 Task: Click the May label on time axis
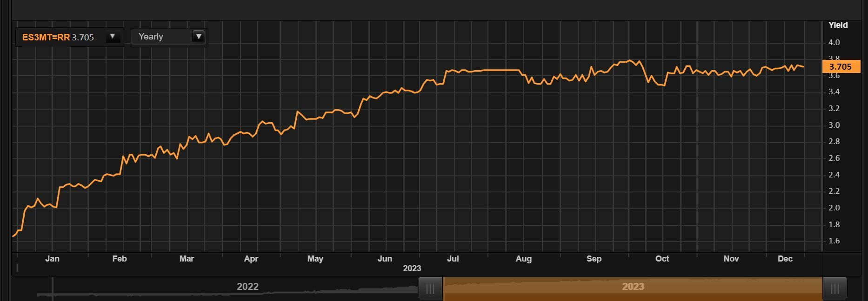point(315,259)
